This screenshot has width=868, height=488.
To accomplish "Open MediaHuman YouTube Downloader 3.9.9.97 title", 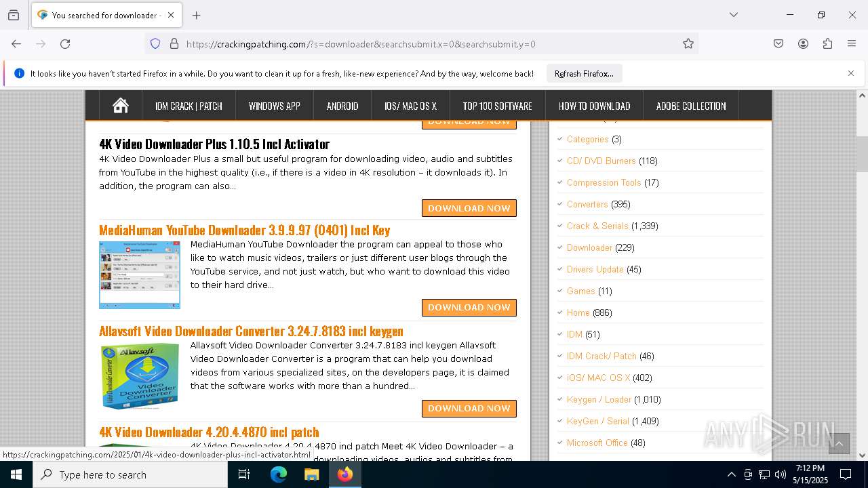I will pos(245,230).
